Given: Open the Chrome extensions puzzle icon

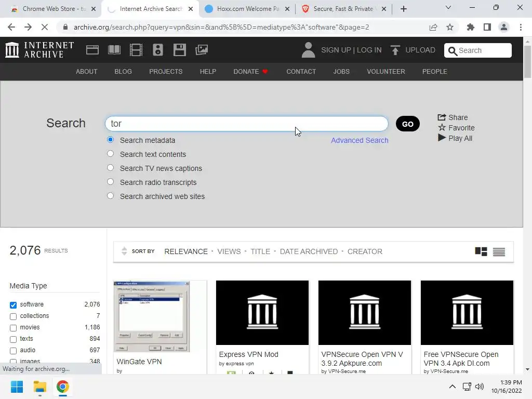Looking at the screenshot, I should click(470, 27).
